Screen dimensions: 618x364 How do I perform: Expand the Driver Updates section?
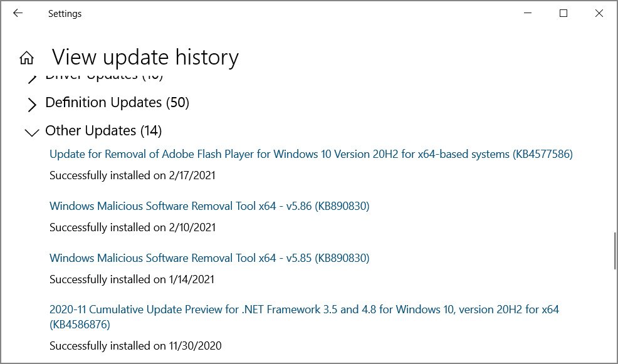click(32, 76)
